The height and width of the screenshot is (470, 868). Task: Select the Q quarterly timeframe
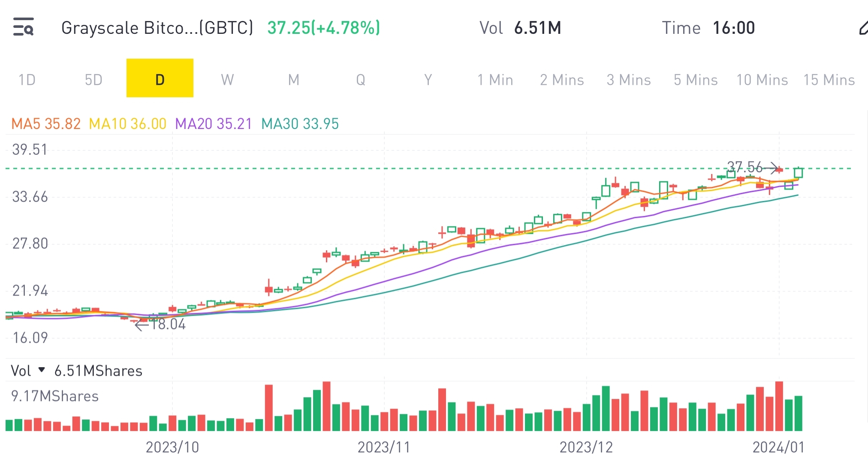(361, 79)
